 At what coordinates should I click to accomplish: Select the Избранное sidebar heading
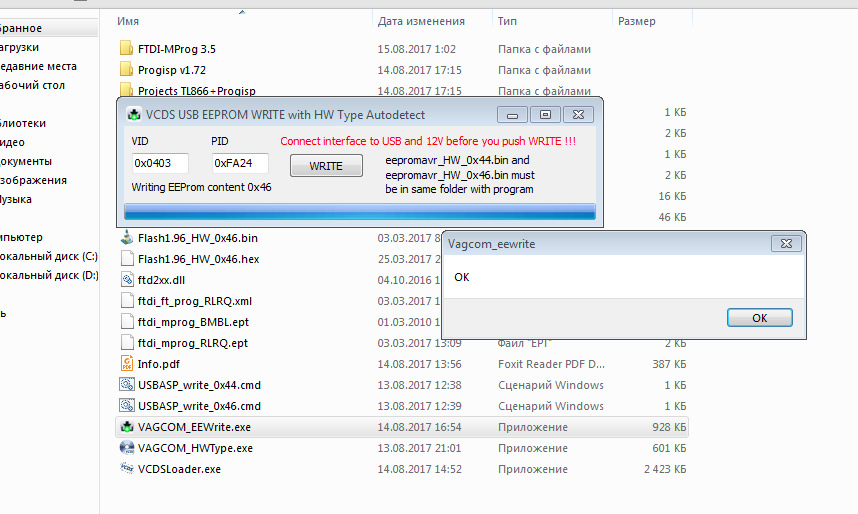[21, 28]
